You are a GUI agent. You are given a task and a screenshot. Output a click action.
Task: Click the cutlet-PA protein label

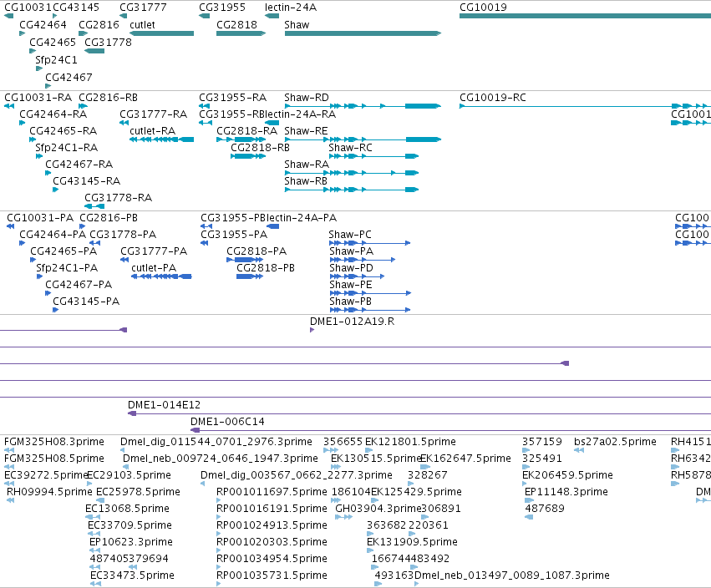coord(154,268)
